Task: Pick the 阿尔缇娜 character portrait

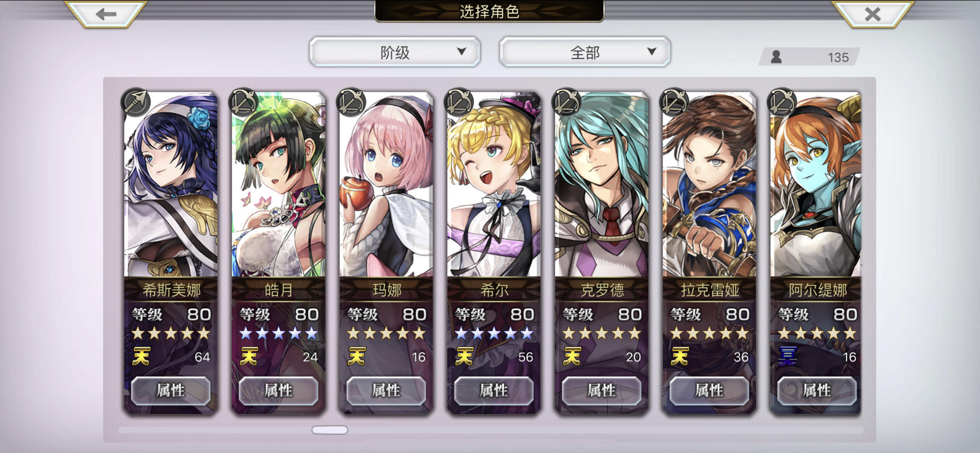Action: [815, 185]
